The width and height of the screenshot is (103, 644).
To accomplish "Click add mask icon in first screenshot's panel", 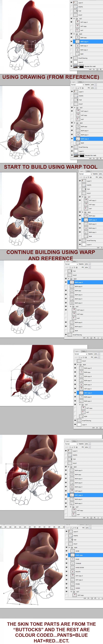I will pyautogui.click(x=97, y=70).
